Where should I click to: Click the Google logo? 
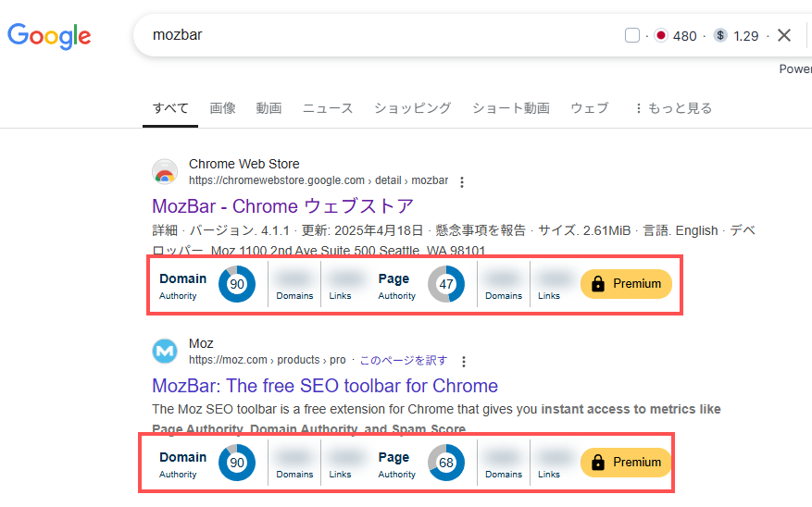[x=49, y=36]
